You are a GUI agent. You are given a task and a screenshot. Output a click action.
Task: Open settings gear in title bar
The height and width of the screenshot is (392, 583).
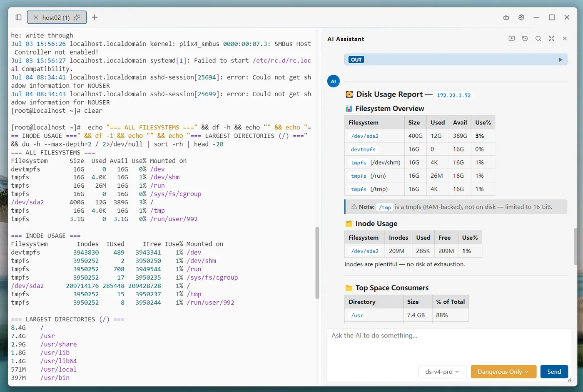(521, 17)
